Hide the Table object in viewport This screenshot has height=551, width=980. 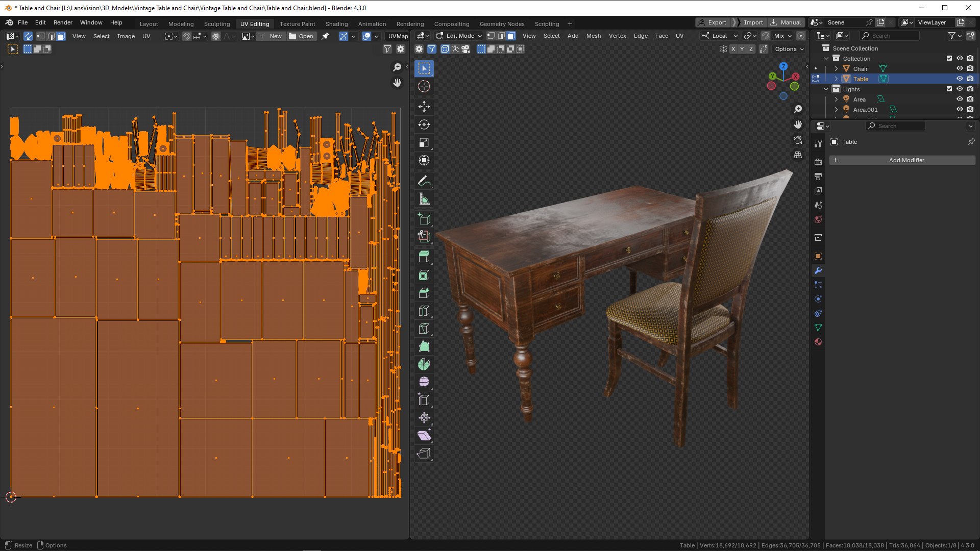pos(960,79)
